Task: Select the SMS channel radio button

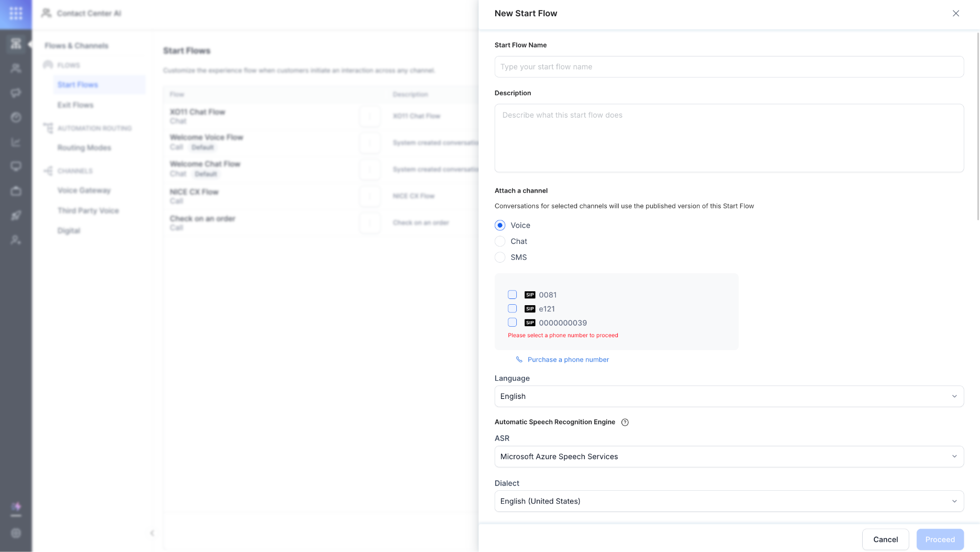Action: click(500, 257)
